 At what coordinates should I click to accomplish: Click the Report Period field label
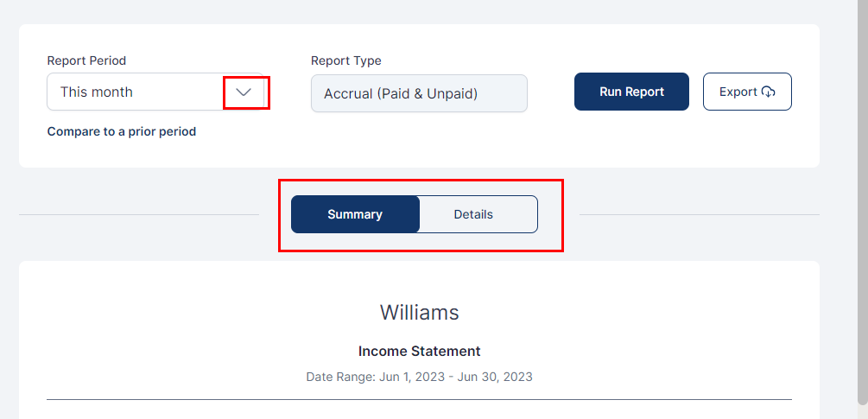(86, 61)
